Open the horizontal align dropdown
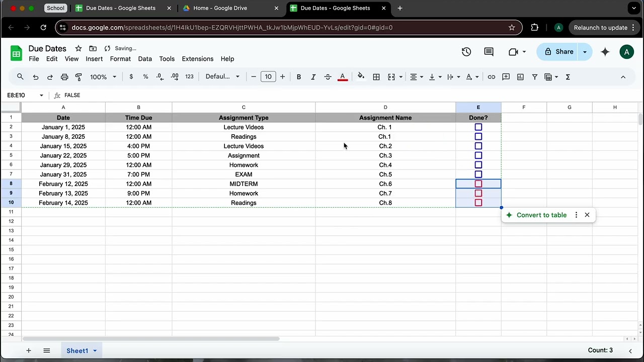The height and width of the screenshot is (362, 644). point(416,77)
